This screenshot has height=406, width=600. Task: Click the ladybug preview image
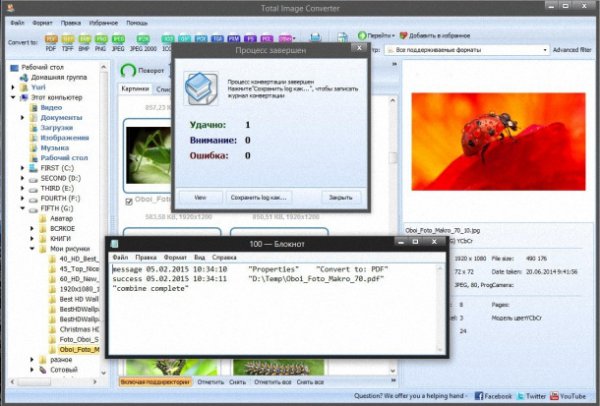click(x=498, y=142)
